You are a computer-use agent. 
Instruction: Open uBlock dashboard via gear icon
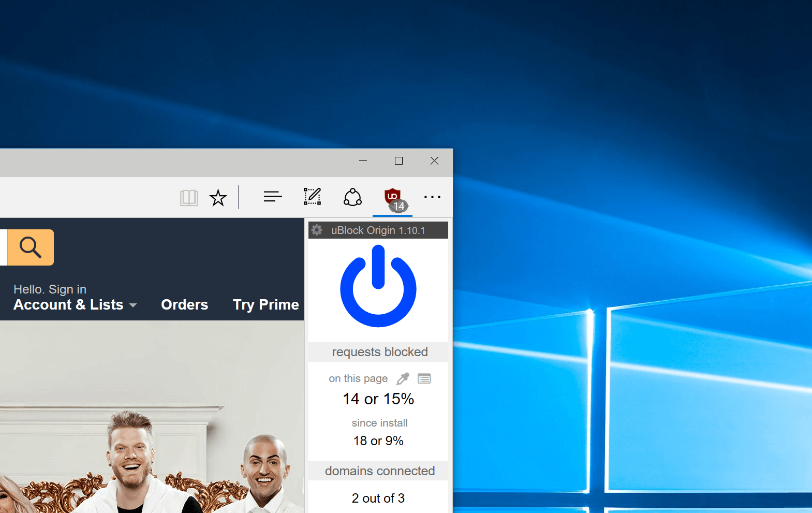point(317,230)
